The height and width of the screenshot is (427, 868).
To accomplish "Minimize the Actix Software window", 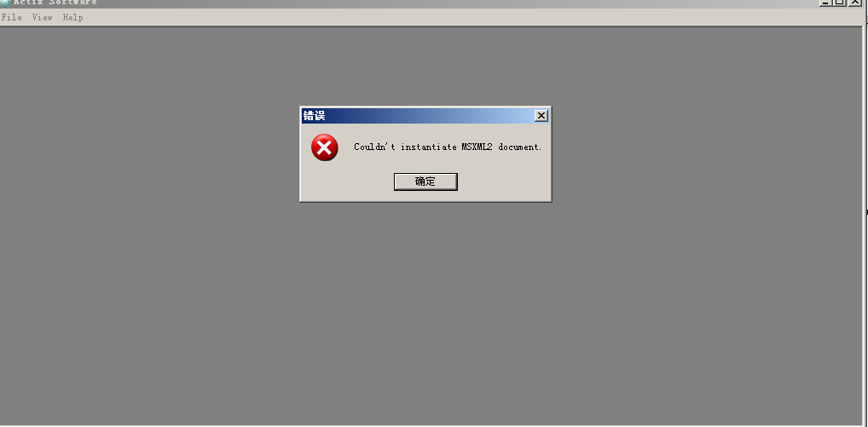I will [826, 3].
